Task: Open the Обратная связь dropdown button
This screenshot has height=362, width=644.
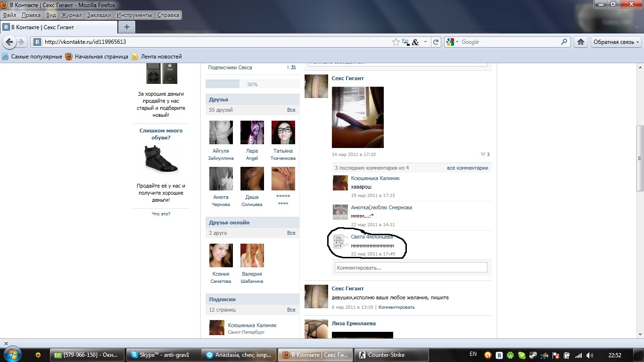Action: coord(616,42)
